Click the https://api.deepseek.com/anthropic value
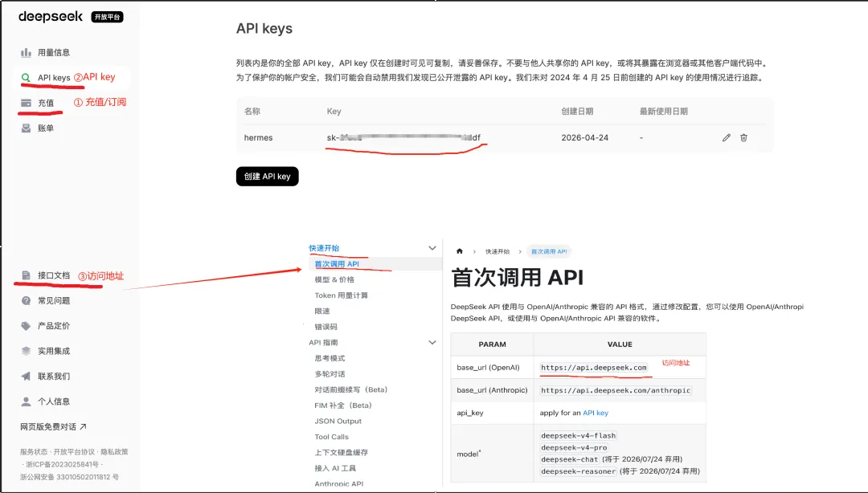868x493 pixels. click(616, 390)
